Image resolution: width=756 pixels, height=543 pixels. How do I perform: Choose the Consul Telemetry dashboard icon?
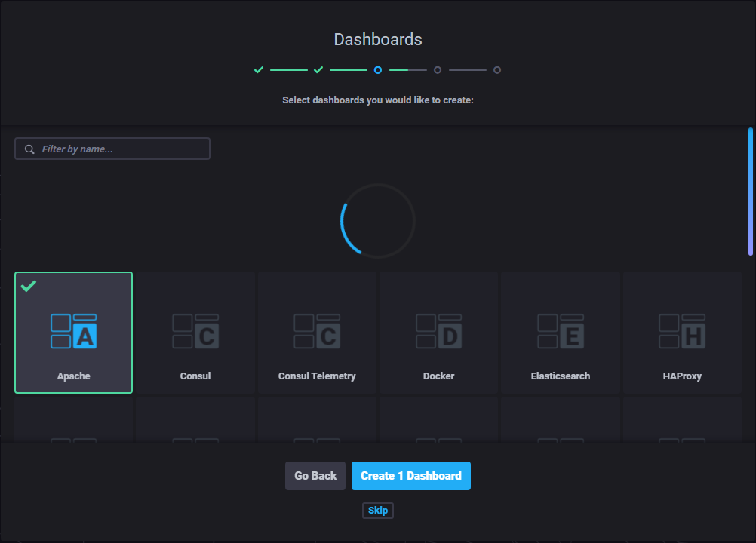[x=317, y=331]
